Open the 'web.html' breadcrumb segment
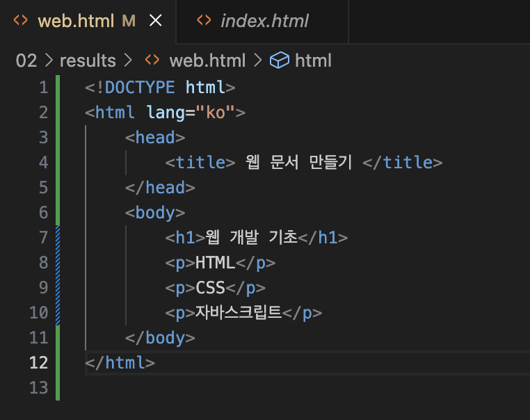Screen dimensions: 530x420 [207, 60]
